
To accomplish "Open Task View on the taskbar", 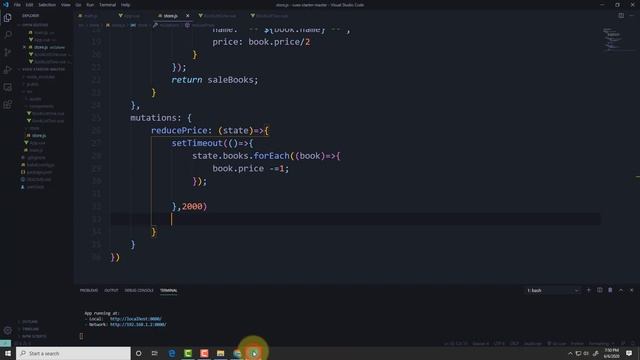I will [x=155, y=353].
